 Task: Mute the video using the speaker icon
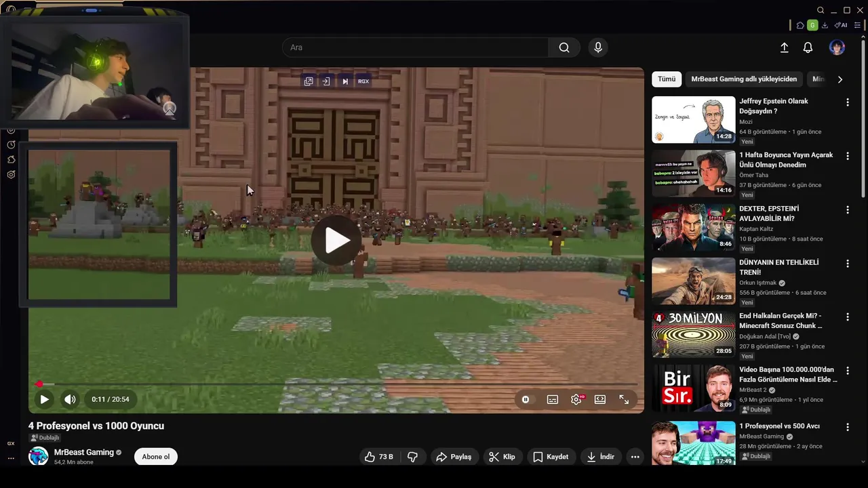tap(70, 399)
